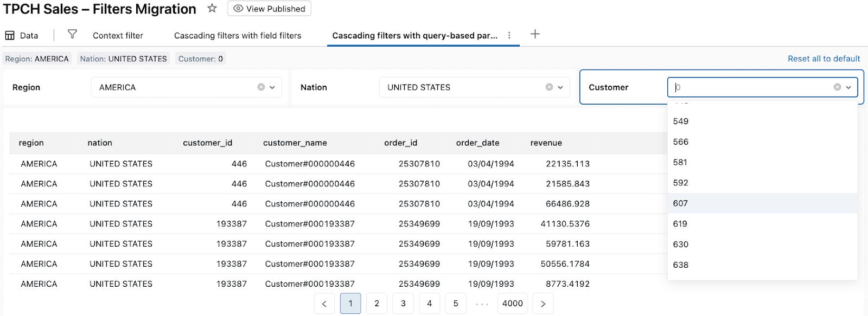Choose customer 581 in dropdown
The width and height of the screenshot is (868, 316).
(762, 163)
